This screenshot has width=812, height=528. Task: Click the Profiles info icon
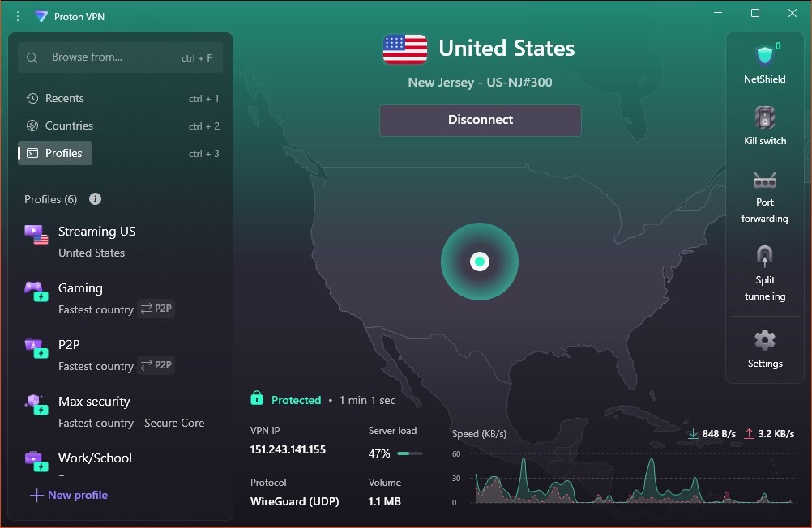pyautogui.click(x=95, y=198)
